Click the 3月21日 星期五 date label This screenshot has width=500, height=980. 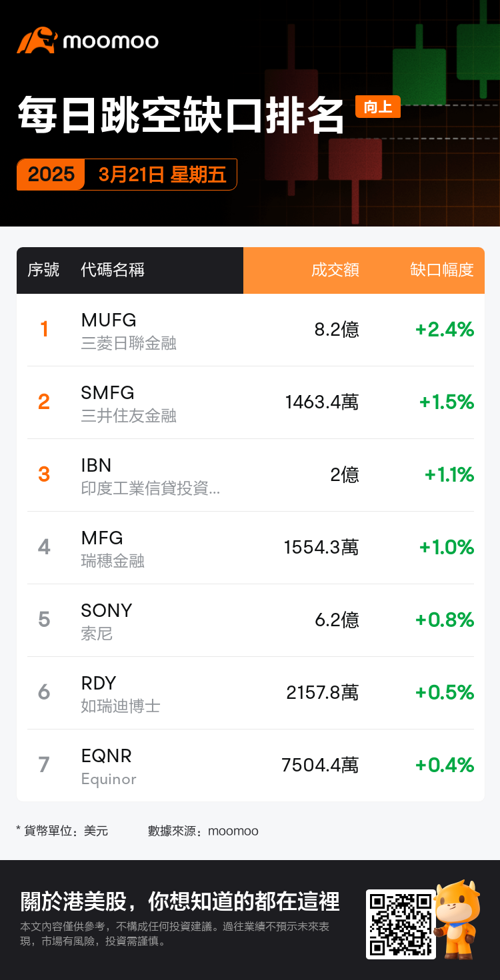(x=162, y=175)
